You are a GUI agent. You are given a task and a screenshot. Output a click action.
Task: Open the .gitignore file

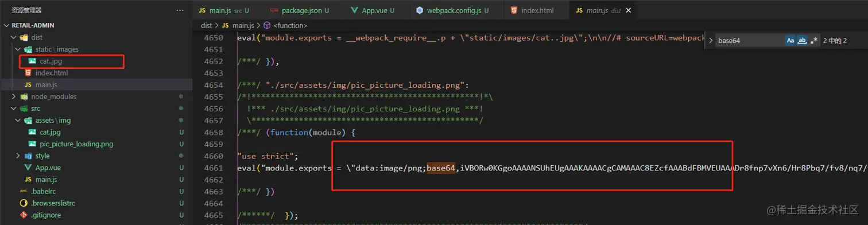(46, 215)
